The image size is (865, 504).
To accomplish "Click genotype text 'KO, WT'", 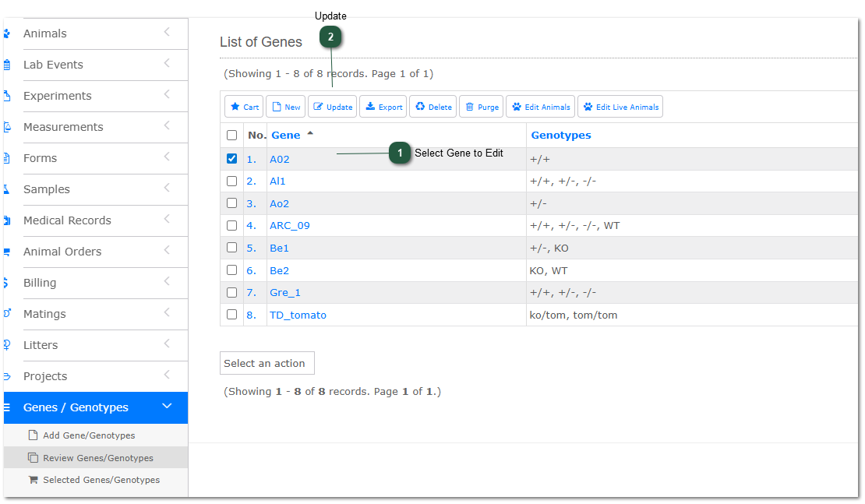I will [549, 271].
